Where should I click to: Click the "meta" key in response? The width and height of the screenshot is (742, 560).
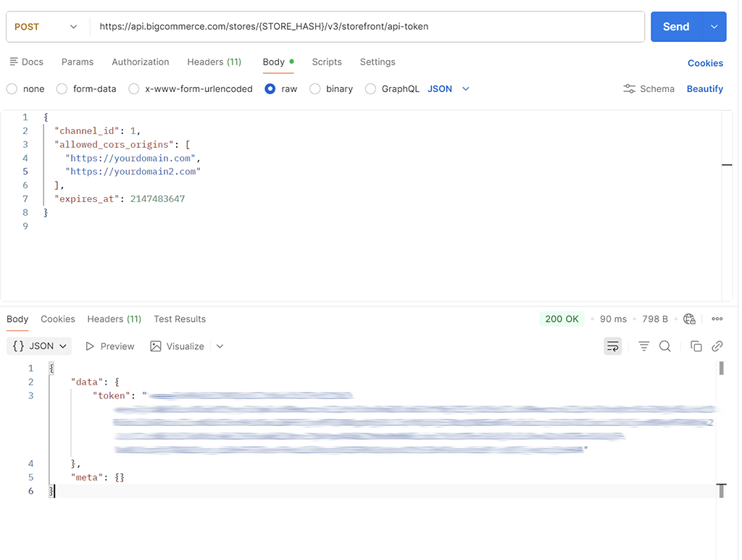87,477
